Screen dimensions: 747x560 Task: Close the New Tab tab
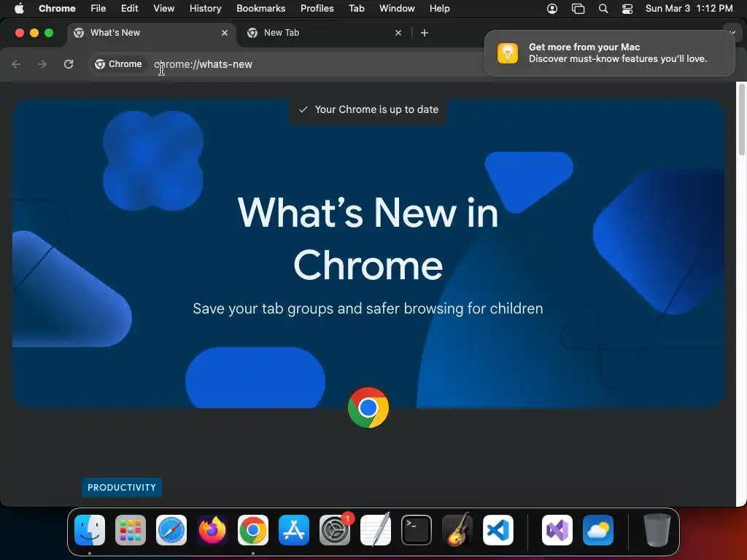398,33
